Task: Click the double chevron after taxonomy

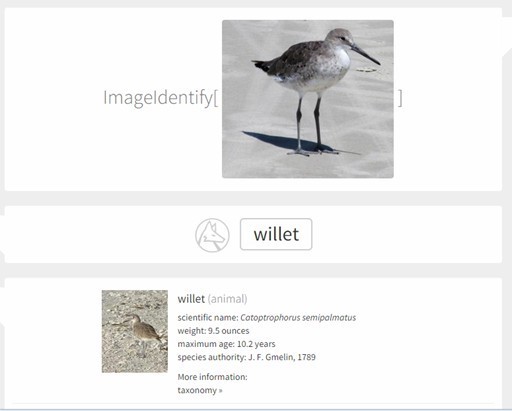Action: pos(220,390)
